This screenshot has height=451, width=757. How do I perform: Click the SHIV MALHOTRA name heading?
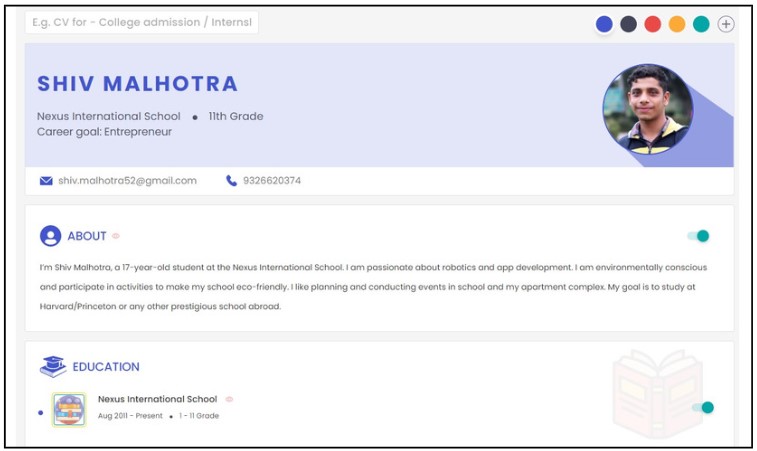coord(138,84)
